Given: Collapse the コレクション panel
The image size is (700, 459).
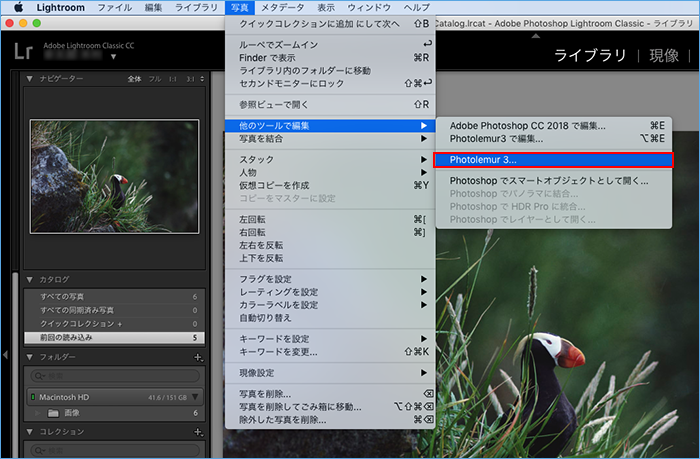Looking at the screenshot, I should [x=29, y=432].
